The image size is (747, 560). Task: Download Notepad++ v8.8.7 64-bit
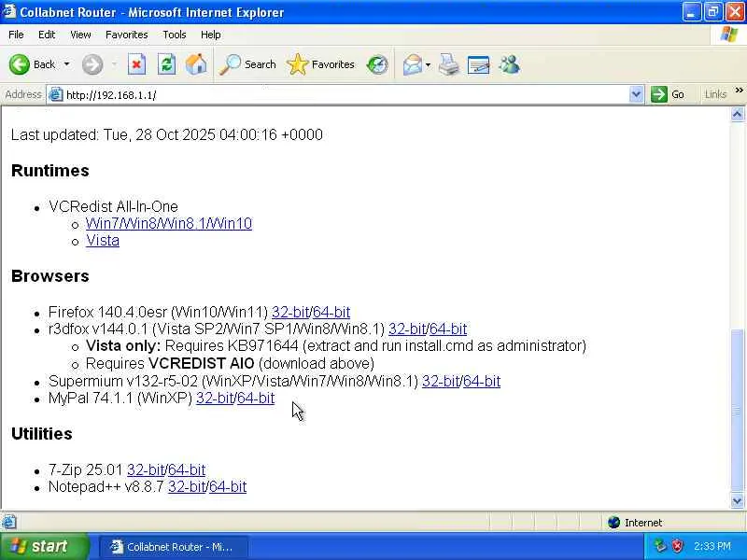click(228, 486)
